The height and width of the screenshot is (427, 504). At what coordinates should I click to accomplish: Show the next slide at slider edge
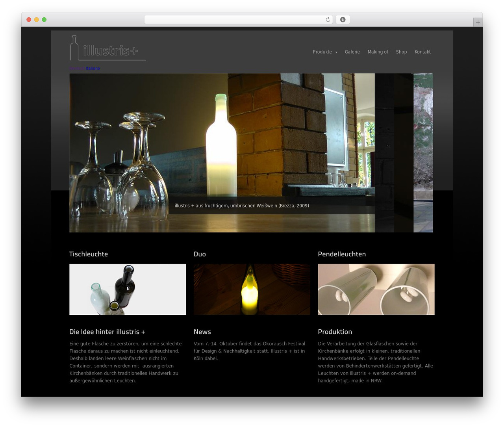tap(423, 153)
